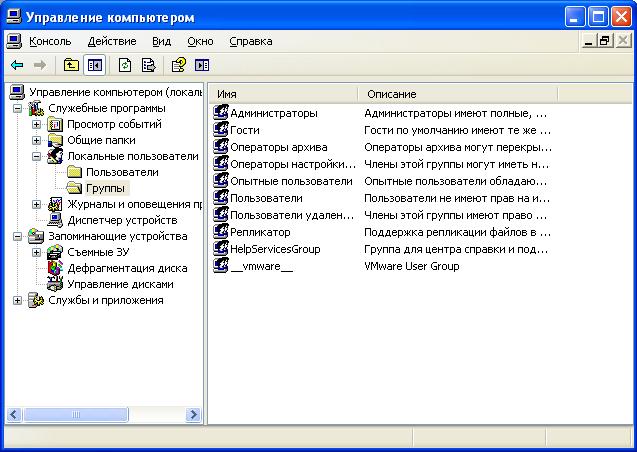Click the Службы и приложения gears icon
This screenshot has width=637, height=452.
point(36,301)
